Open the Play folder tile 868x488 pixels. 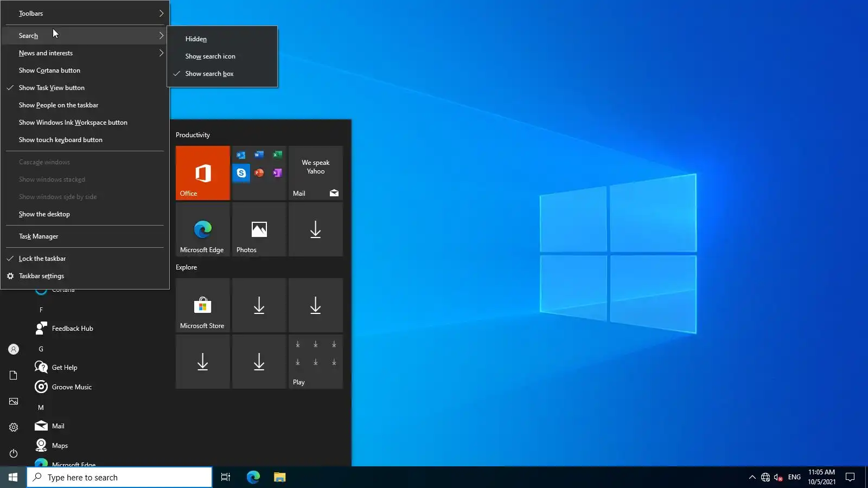click(316, 362)
